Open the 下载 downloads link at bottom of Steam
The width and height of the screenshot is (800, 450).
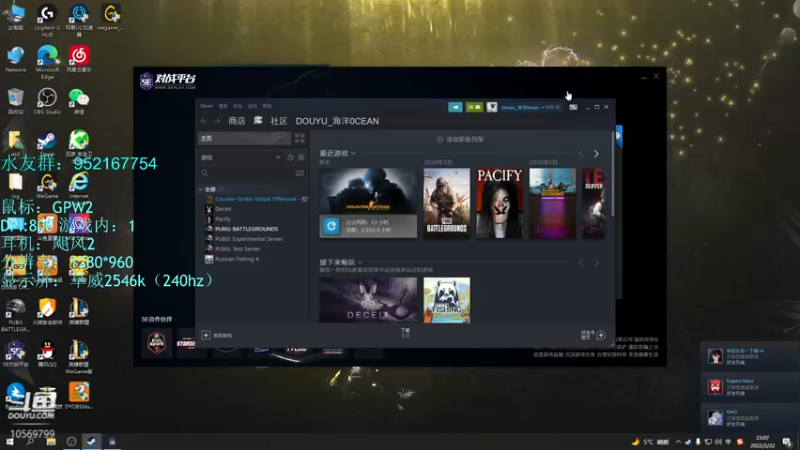405,333
